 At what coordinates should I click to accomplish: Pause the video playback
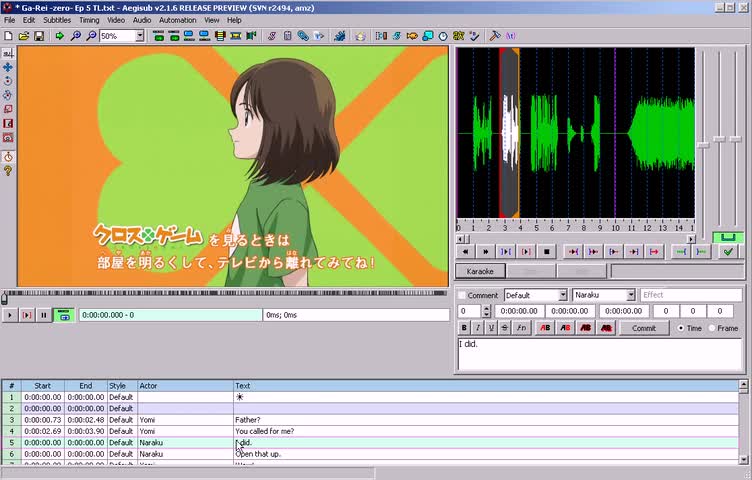pyautogui.click(x=44, y=315)
